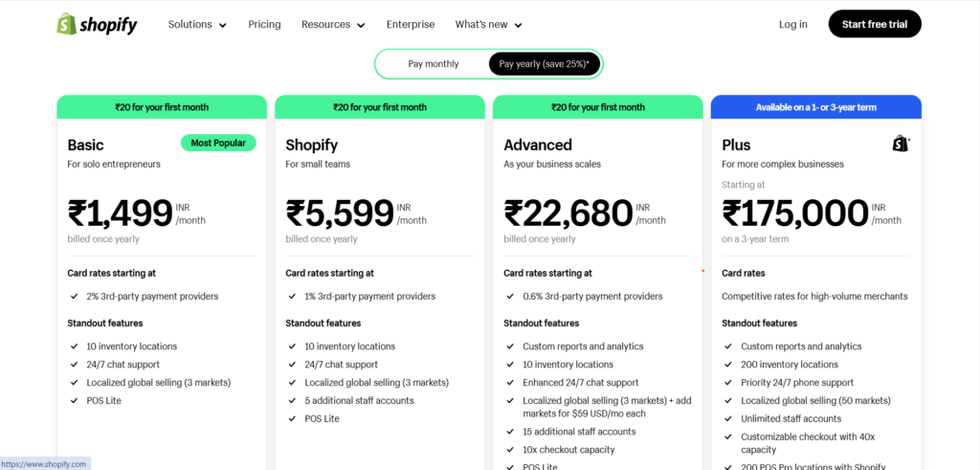Click the Log in link
The height and width of the screenshot is (470, 980).
click(793, 24)
